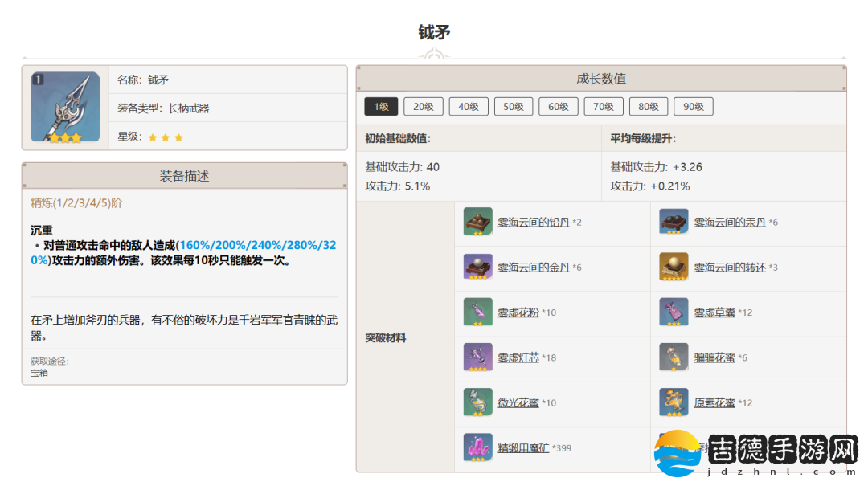Click the 雾虚草囊 pouch icon
Image resolution: width=868 pixels, height=482 pixels.
pos(674,312)
